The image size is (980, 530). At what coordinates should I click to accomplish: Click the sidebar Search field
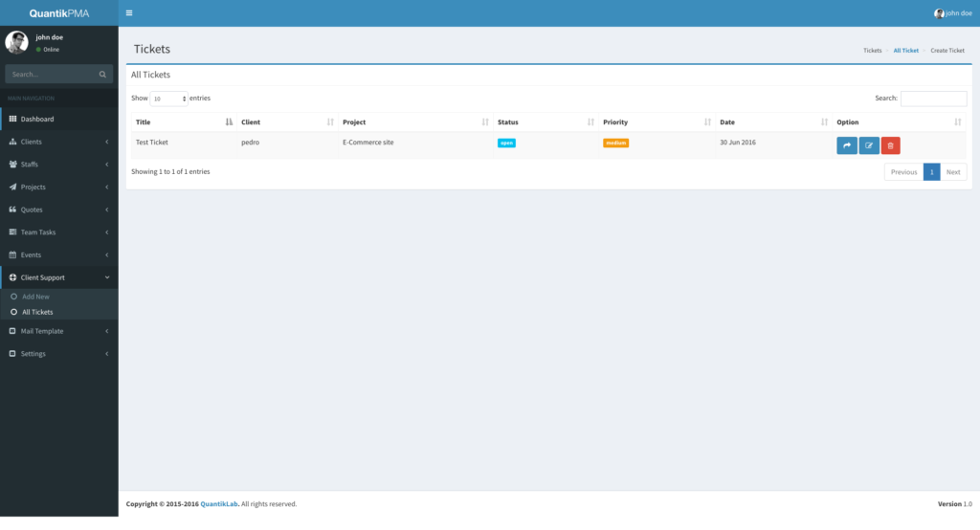(54, 75)
